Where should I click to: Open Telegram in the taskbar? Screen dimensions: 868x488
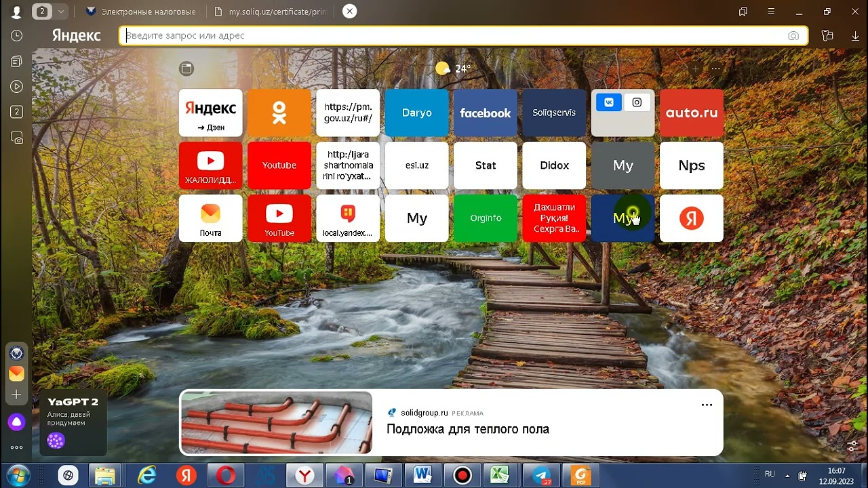tap(542, 476)
